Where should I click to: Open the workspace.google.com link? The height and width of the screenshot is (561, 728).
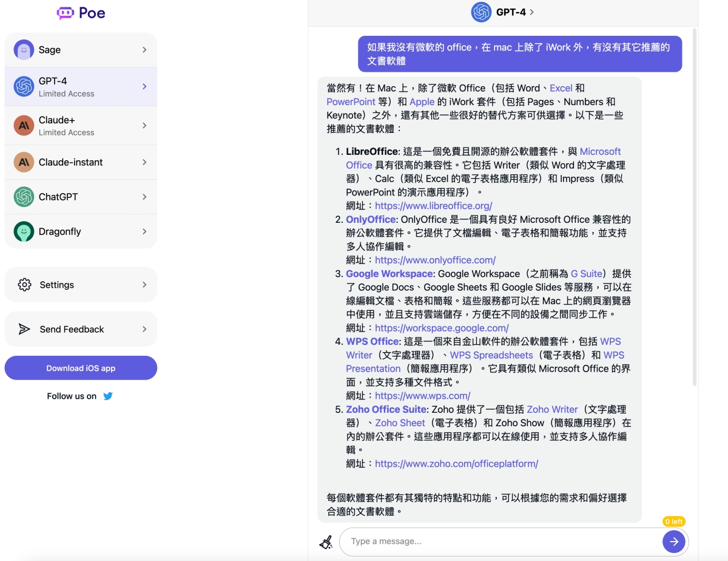(442, 328)
